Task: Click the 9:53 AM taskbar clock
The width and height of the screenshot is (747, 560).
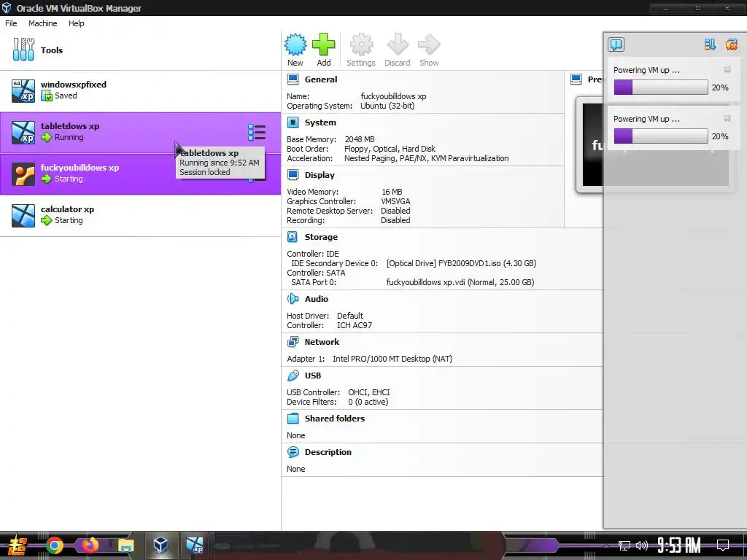Action: [x=679, y=545]
